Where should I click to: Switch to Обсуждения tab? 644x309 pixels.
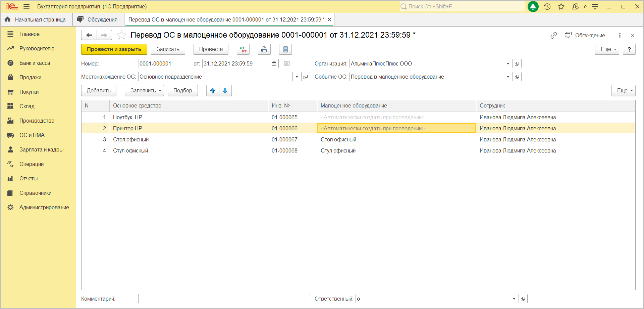click(98, 19)
